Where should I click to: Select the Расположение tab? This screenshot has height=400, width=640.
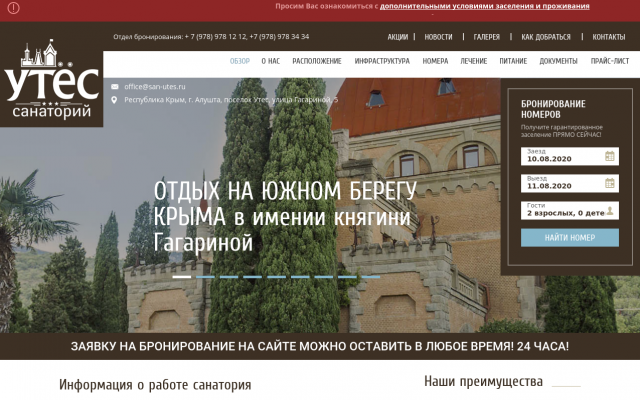click(317, 61)
